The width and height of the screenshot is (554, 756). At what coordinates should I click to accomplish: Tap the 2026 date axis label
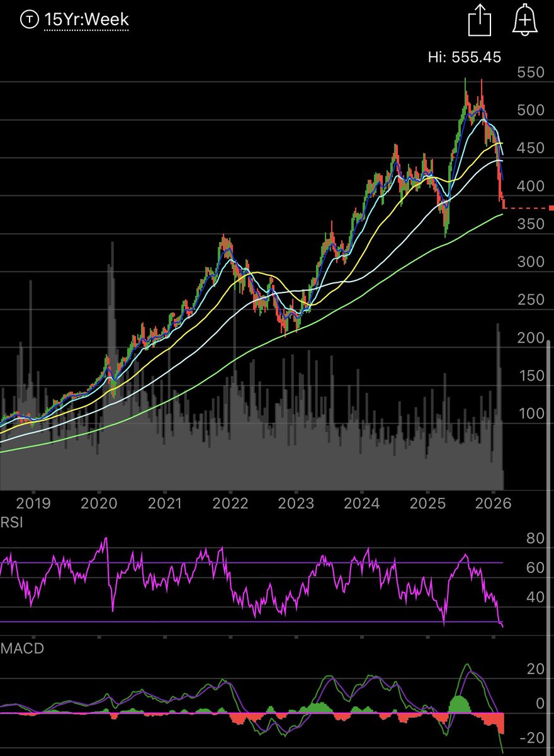tap(493, 503)
